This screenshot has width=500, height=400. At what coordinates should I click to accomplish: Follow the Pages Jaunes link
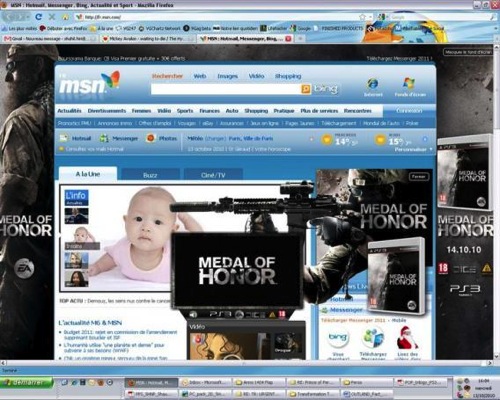[299, 123]
